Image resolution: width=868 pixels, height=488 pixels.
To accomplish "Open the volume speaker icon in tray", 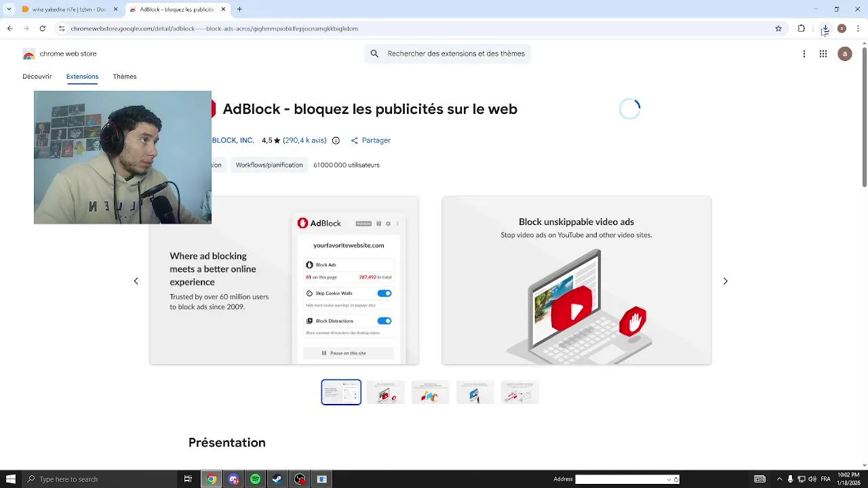I will coord(812,479).
